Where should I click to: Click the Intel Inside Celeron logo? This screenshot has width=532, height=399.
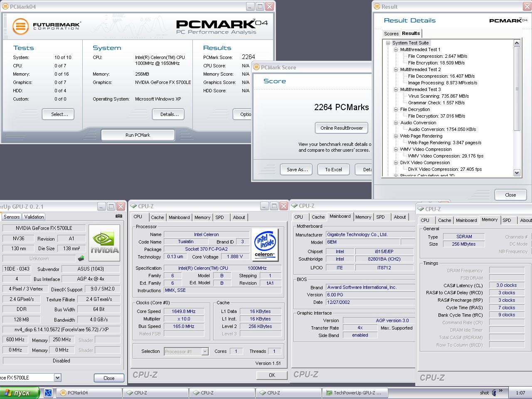pyautogui.click(x=265, y=245)
